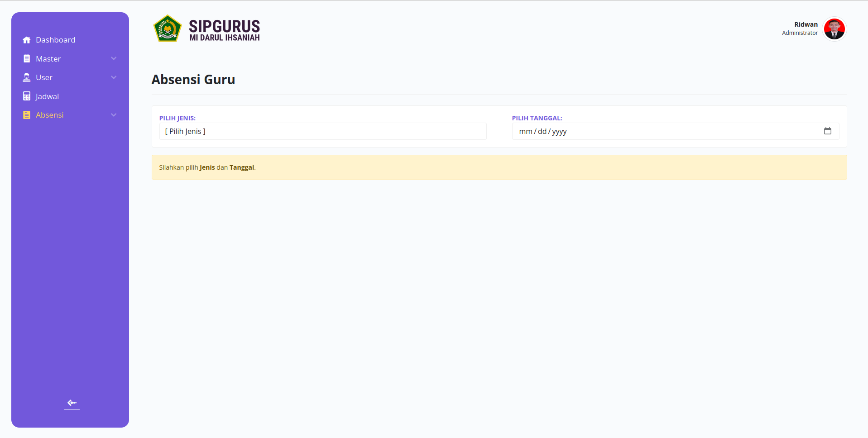868x438 pixels.
Task: Click the Absensi list icon
Action: (27, 115)
